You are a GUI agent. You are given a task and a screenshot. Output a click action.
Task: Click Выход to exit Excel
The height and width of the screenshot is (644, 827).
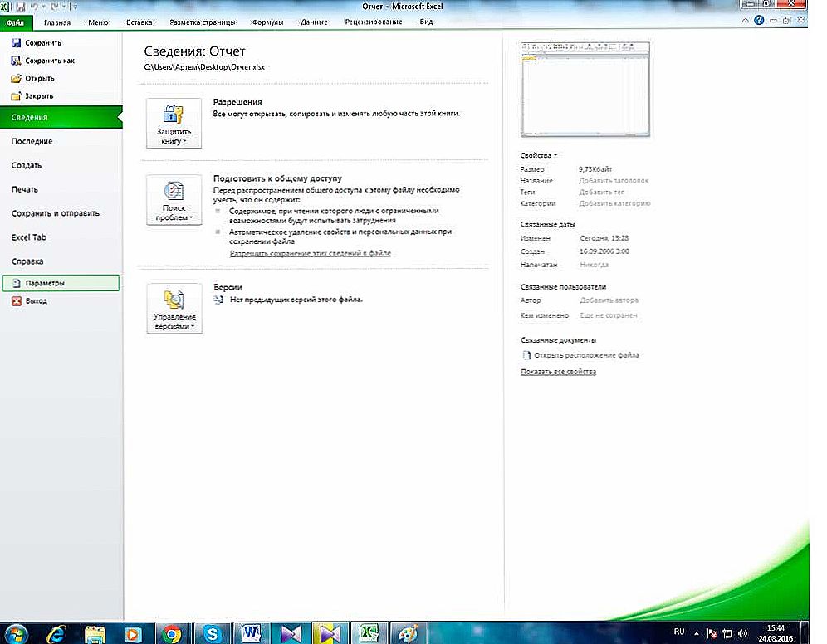(x=36, y=301)
